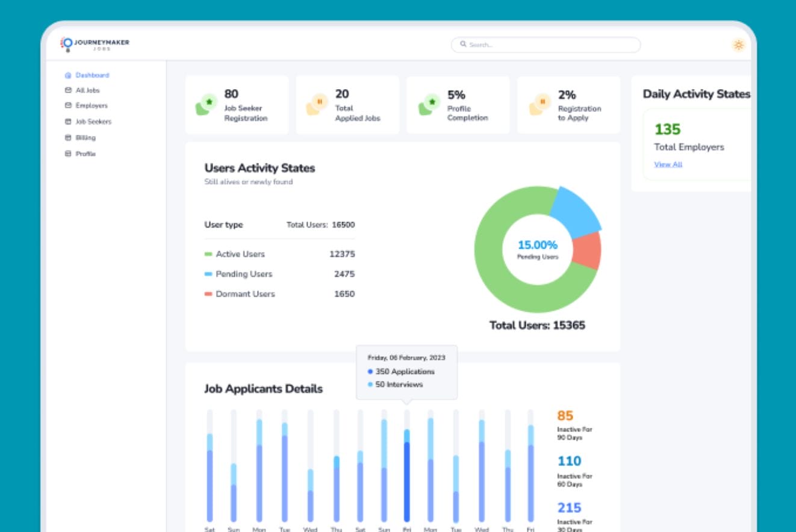Screen dimensions: 796x532
Task: Click the Registration to Apply stat card
Action: pos(568,105)
